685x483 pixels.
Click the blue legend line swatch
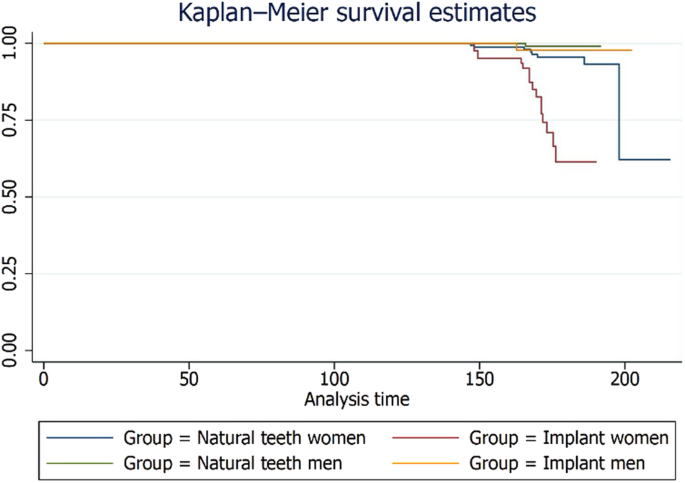79,438
